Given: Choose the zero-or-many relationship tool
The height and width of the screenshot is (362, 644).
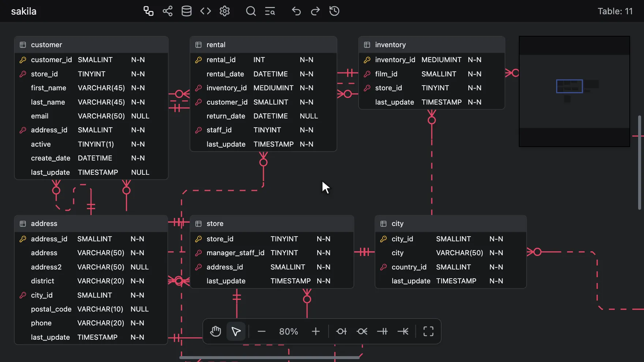Looking at the screenshot, I should tap(362, 331).
